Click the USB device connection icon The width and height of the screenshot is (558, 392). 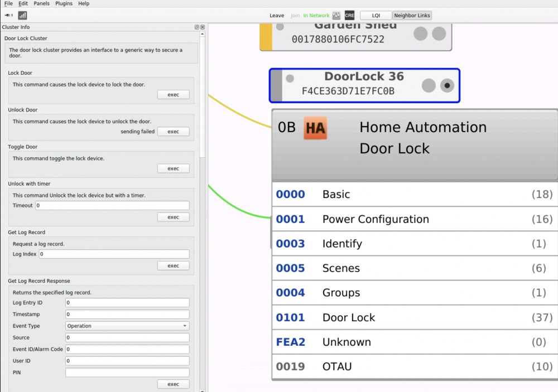pyautogui.click(x=9, y=16)
